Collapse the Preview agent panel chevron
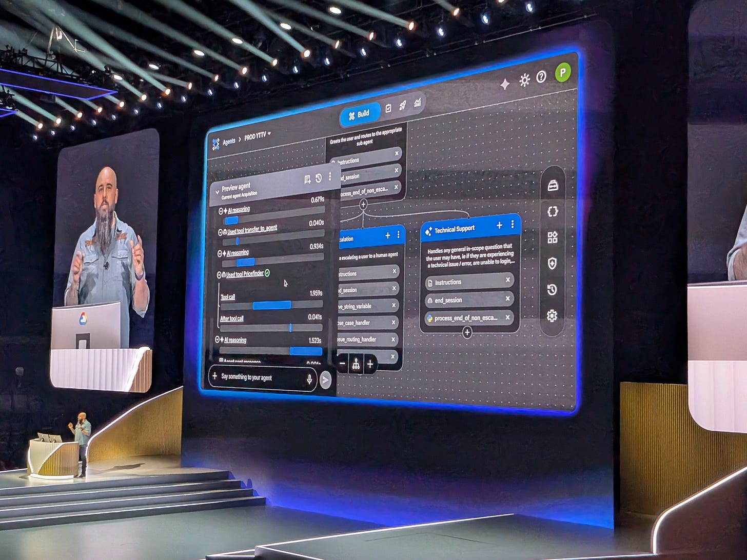747x560 pixels. click(217, 192)
